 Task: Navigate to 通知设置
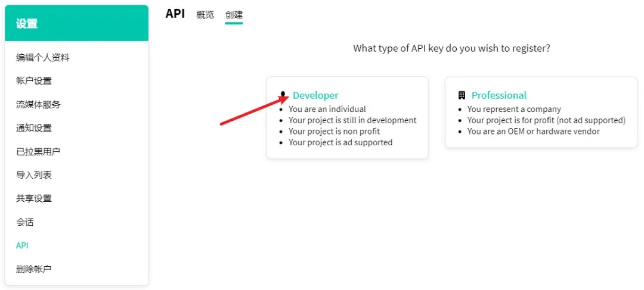34,128
